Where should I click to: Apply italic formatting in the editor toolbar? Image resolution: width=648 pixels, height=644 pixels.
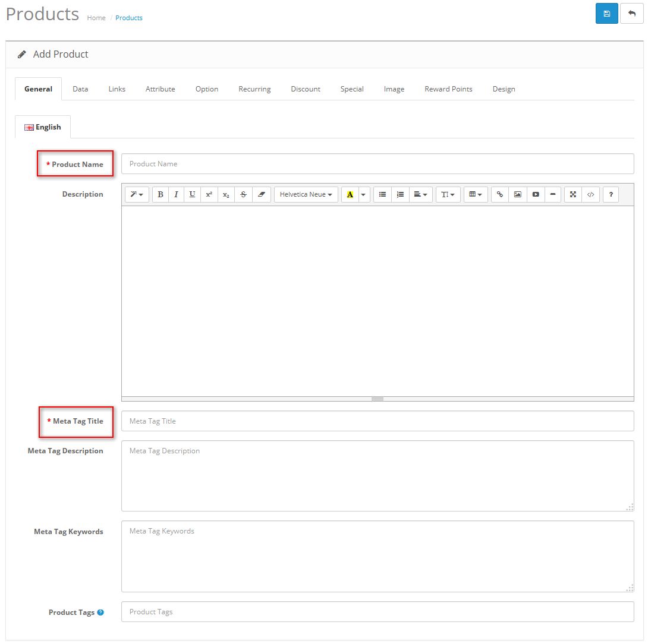pyautogui.click(x=176, y=194)
